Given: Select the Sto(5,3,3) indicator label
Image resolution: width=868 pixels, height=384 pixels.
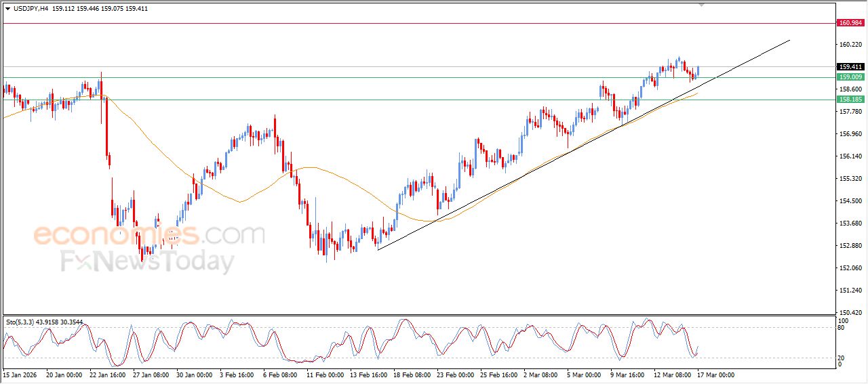Looking at the screenshot, I should tap(22, 322).
